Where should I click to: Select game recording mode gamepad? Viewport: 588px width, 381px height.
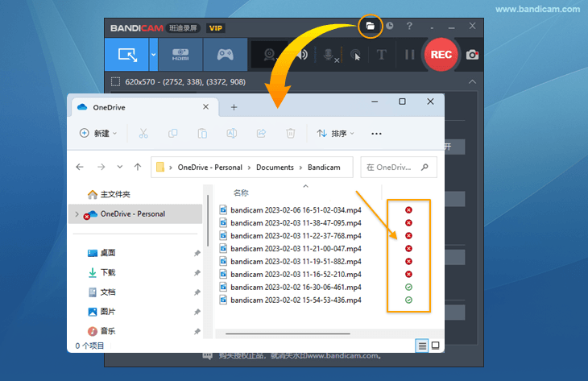click(225, 55)
